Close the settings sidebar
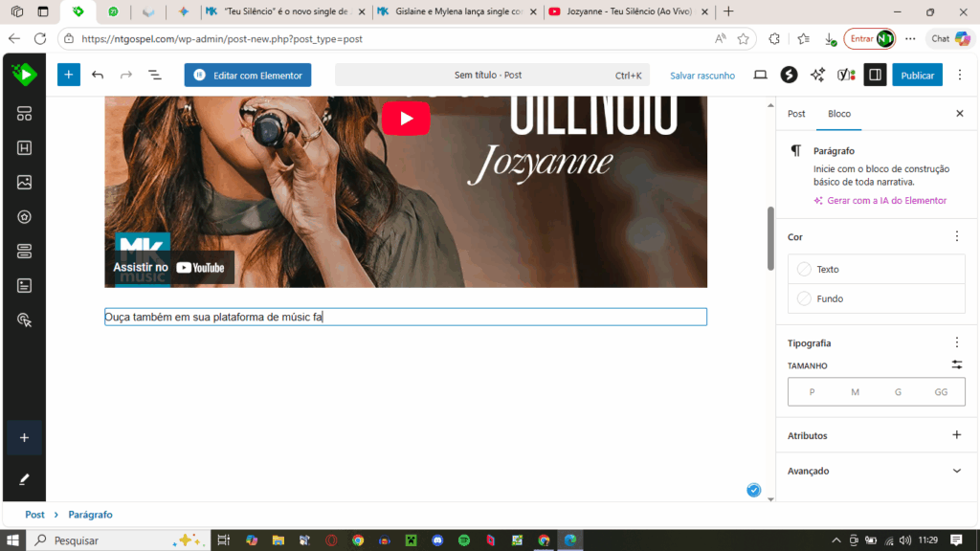The width and height of the screenshot is (980, 551). (959, 114)
